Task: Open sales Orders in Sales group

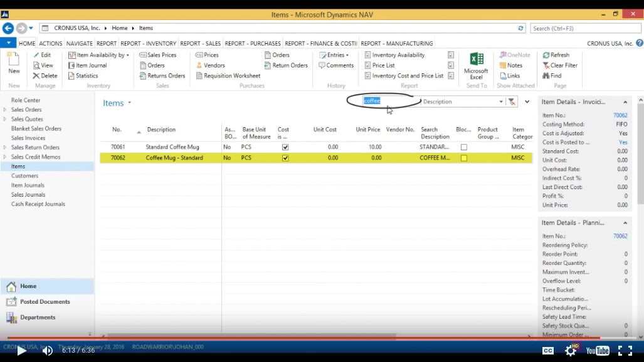Action: 152,65
